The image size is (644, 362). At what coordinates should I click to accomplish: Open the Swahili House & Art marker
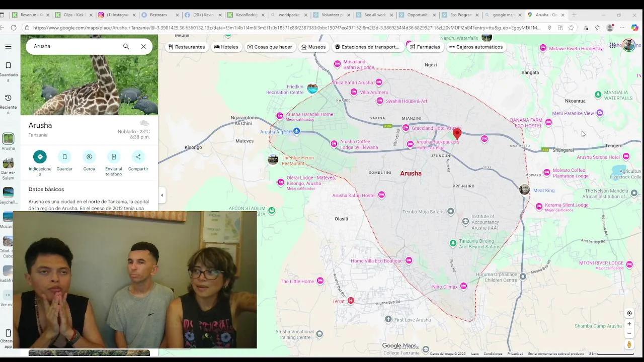380,101
